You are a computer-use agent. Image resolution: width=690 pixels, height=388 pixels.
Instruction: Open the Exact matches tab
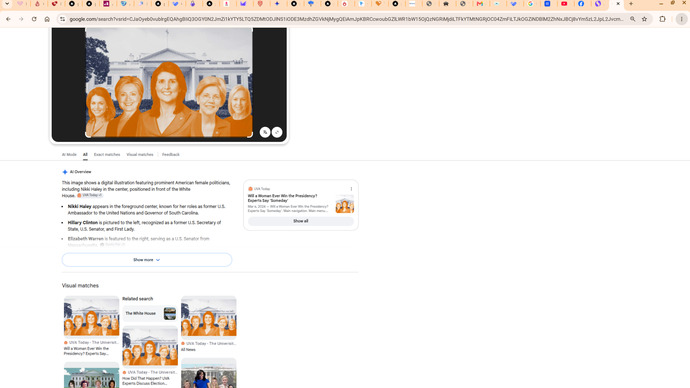pos(107,155)
